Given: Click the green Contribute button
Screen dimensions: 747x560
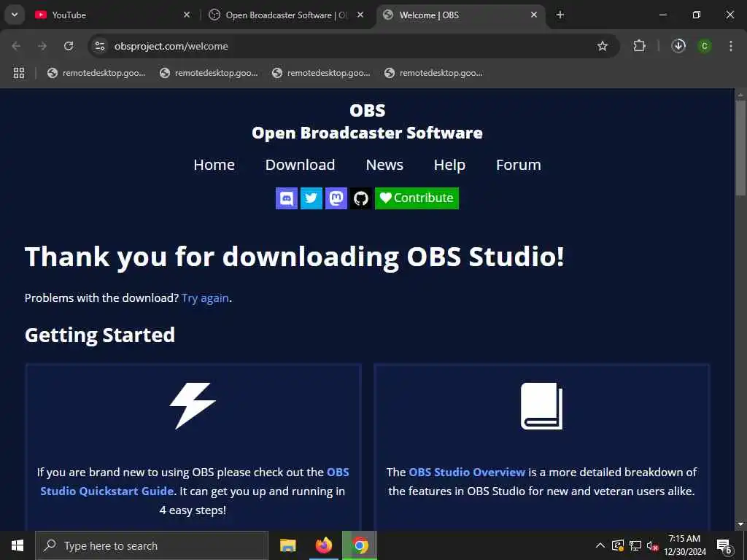Looking at the screenshot, I should click(417, 198).
